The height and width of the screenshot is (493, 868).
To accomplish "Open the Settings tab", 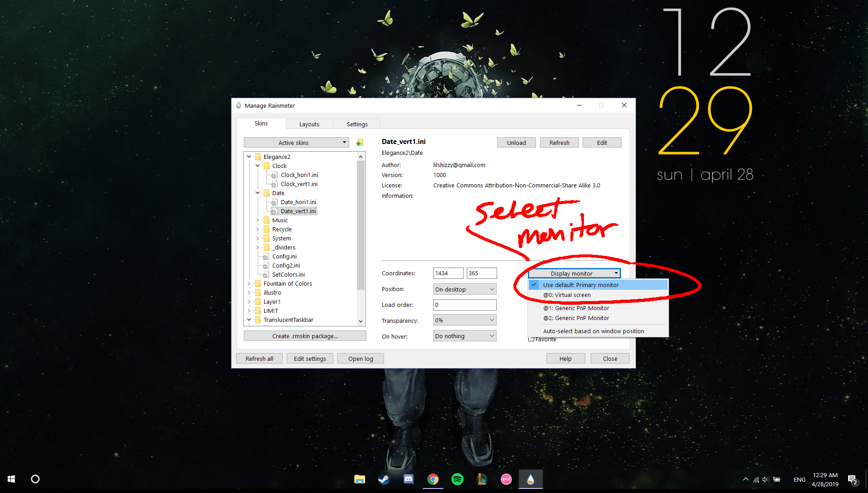I will [356, 124].
